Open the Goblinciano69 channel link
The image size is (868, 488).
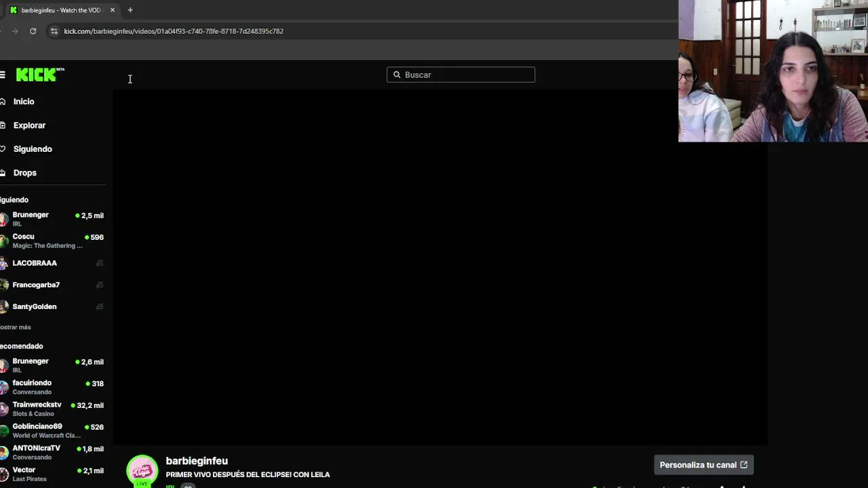point(37,426)
